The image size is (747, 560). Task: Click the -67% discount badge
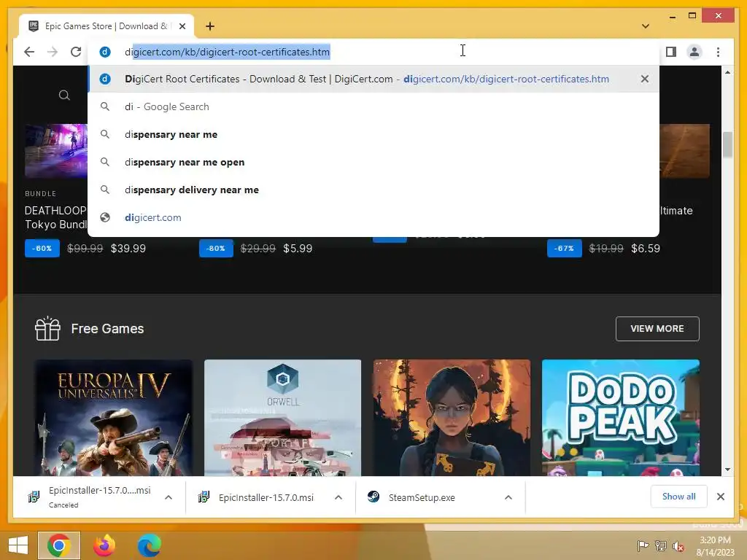tap(565, 248)
